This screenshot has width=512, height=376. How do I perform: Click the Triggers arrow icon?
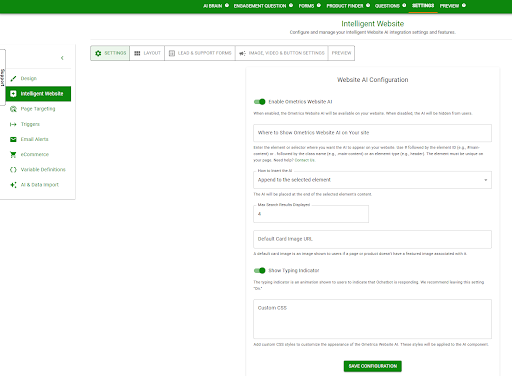click(13, 124)
